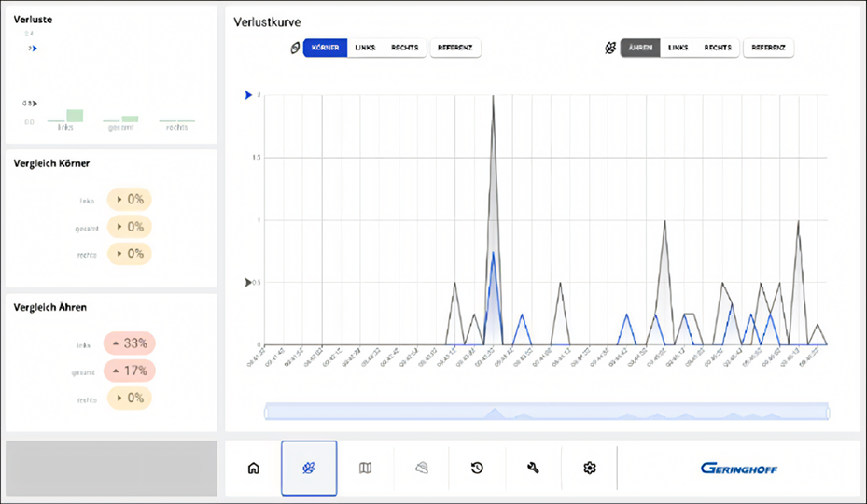Click the 33% Ähren links badge

coord(129,343)
